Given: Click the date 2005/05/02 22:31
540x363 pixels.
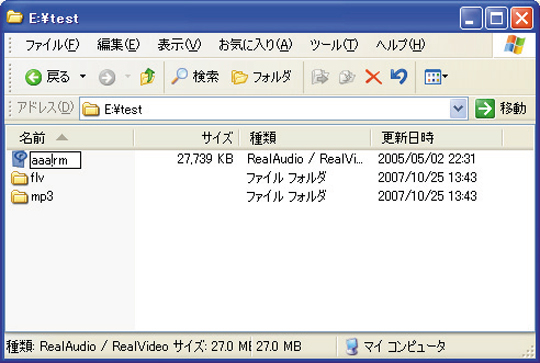Looking at the screenshot, I should (x=427, y=159).
